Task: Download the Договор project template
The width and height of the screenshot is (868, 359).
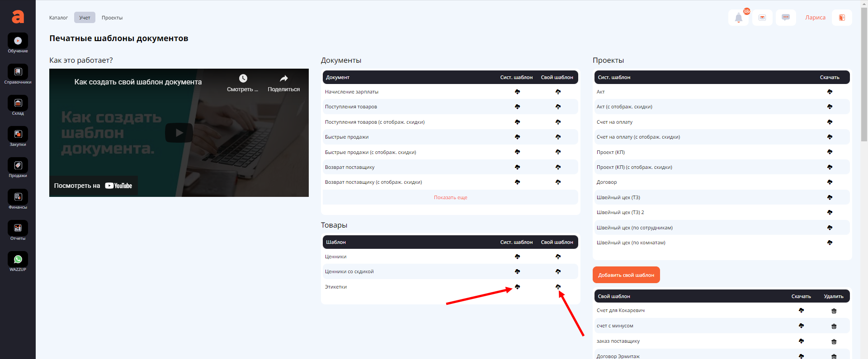Action: (830, 182)
